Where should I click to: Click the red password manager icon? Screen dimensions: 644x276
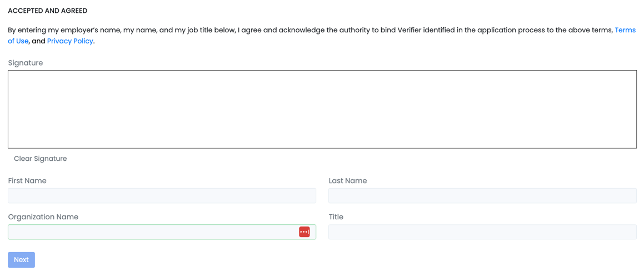coord(304,232)
